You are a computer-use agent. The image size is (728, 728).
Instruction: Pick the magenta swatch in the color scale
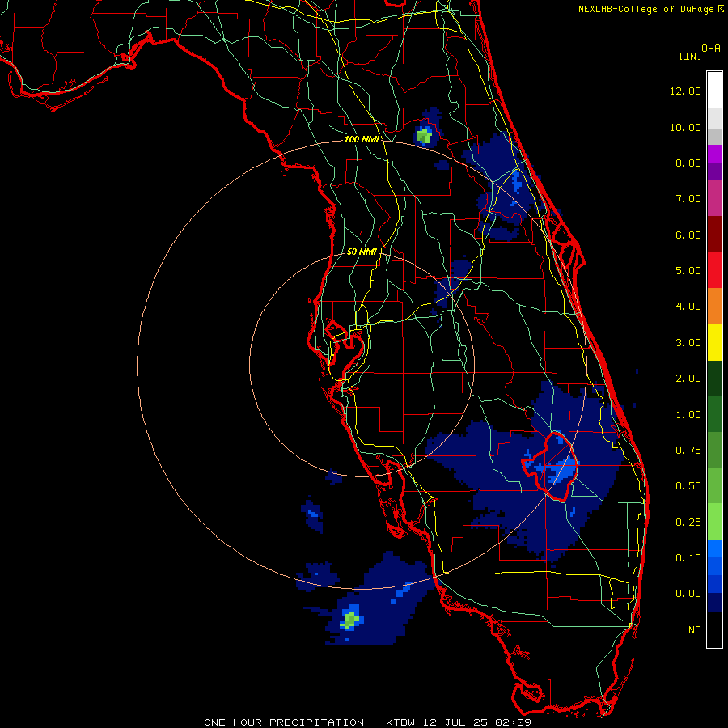[714, 154]
